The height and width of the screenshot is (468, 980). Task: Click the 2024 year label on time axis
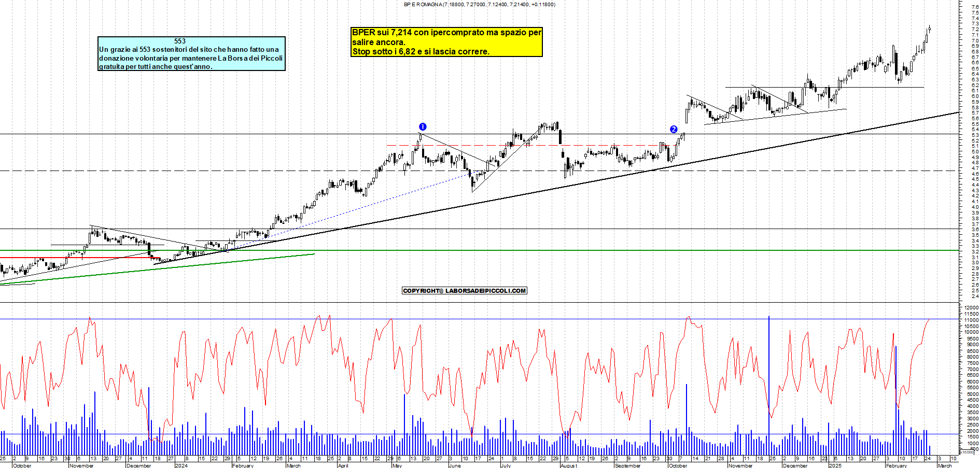[x=181, y=465]
